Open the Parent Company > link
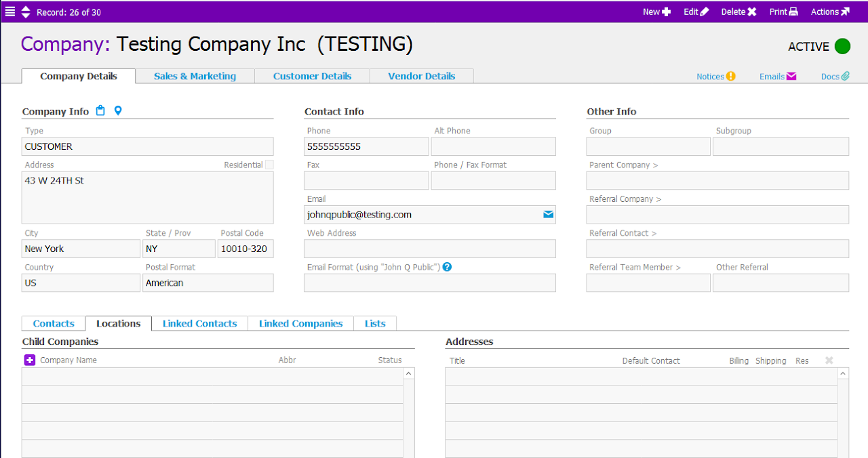 (x=624, y=165)
